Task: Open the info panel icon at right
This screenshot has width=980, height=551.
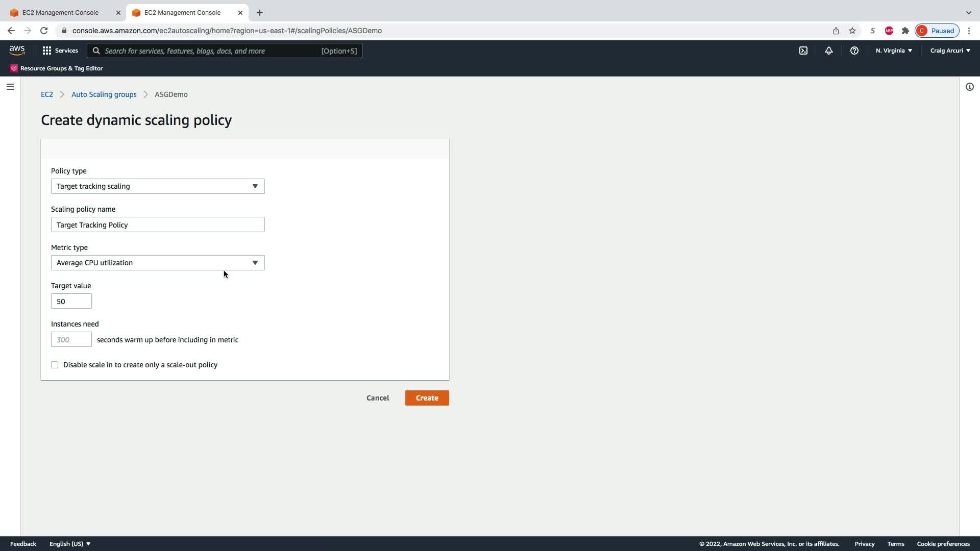Action: click(969, 87)
